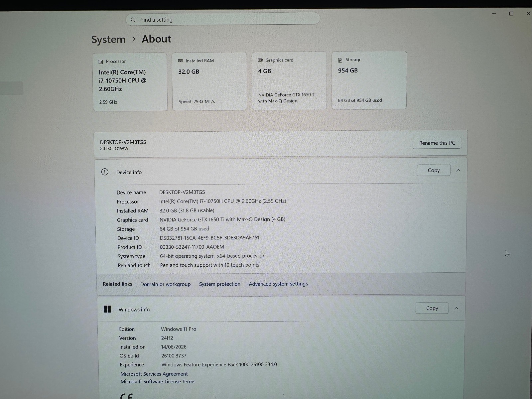Open the Installed RAM 32.0 GB card
532x399 pixels.
pyautogui.click(x=209, y=81)
